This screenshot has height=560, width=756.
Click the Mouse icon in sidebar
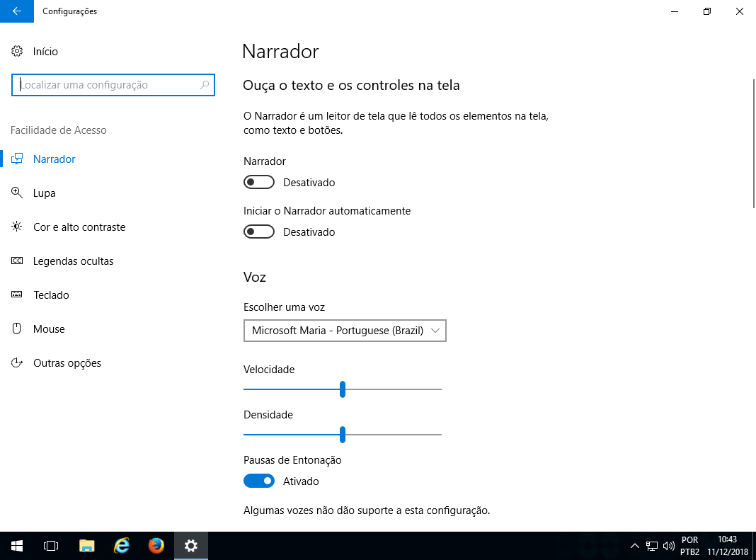pos(18,329)
